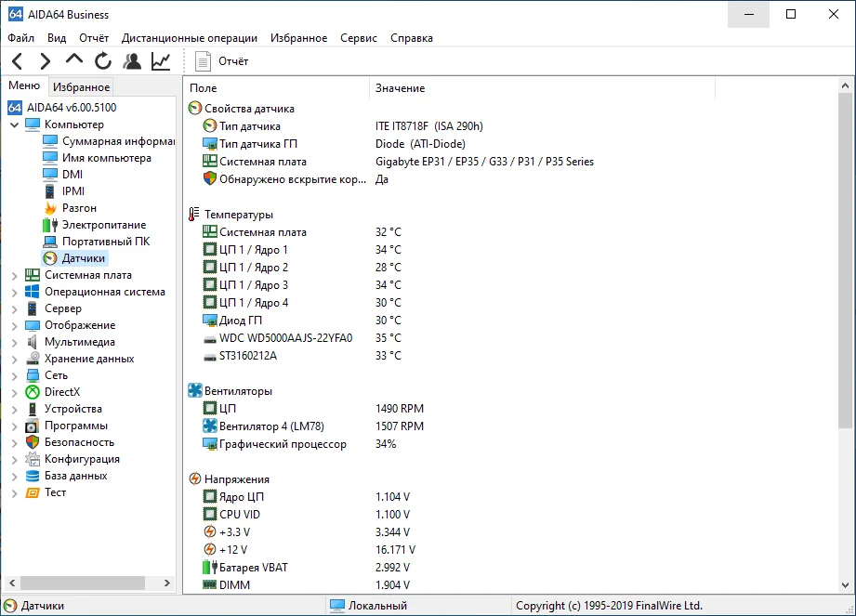Select the CPU VID voltage row
The width and height of the screenshot is (856, 616).
pyautogui.click(x=240, y=514)
